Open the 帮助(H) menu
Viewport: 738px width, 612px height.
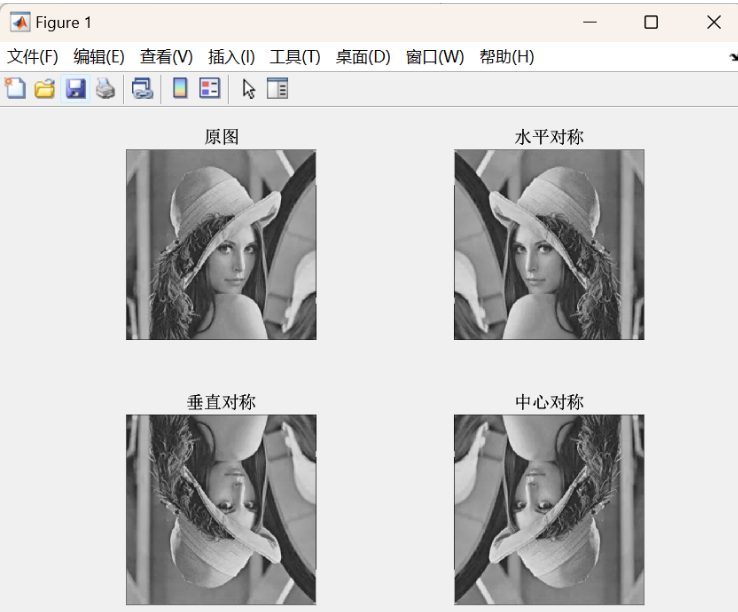click(507, 57)
